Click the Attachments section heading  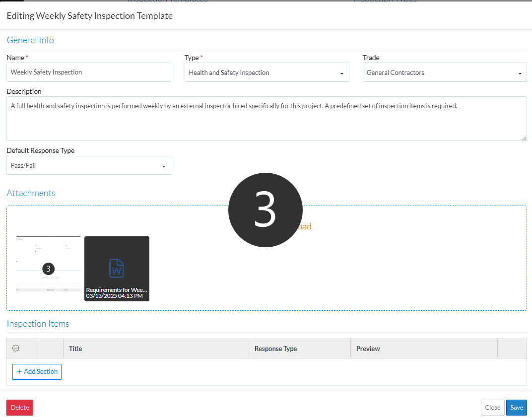click(31, 193)
